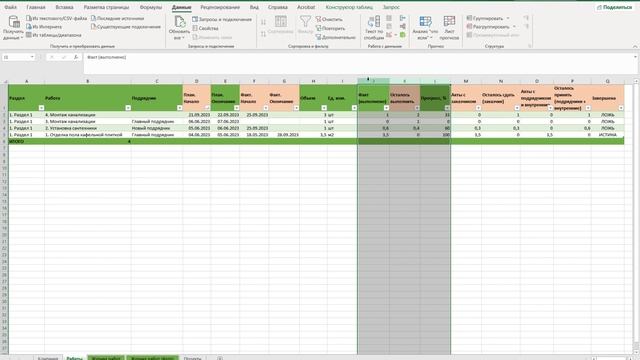The image size is (640, 360).
Task: Click the Insert Function fx icon
Action: click(76, 57)
